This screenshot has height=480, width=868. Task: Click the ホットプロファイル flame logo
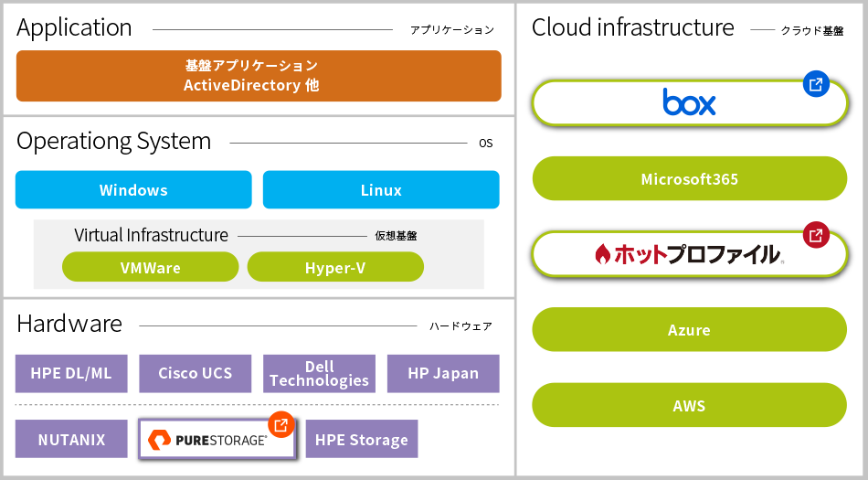coord(602,254)
